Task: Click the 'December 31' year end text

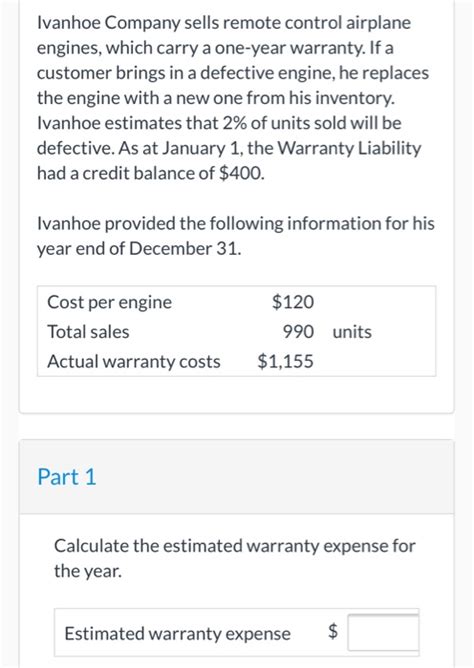Action: coord(185,248)
